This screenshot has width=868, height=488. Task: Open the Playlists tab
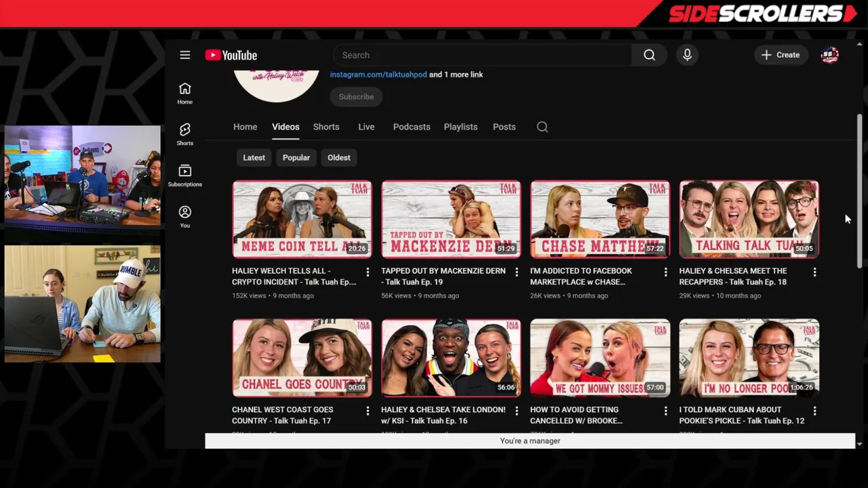(x=460, y=127)
